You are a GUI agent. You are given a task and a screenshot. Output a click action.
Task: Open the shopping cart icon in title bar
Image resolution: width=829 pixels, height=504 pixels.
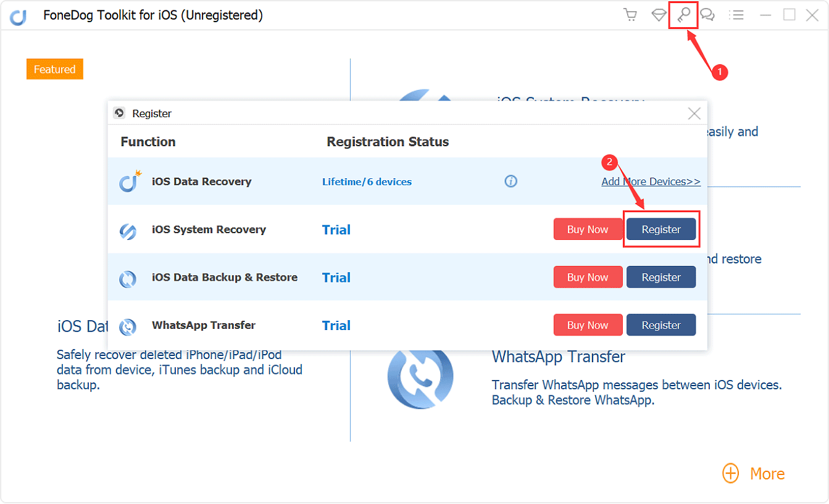tap(630, 15)
